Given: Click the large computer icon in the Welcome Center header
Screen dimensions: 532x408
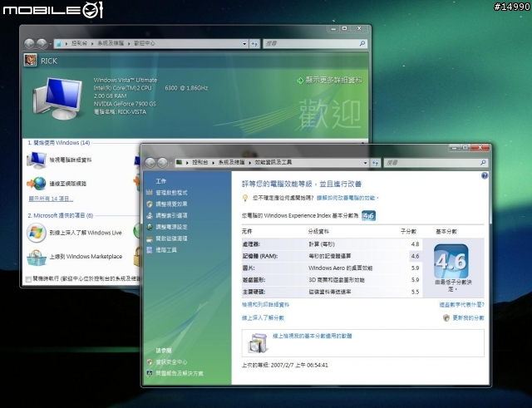Looking at the screenshot, I should tap(58, 98).
